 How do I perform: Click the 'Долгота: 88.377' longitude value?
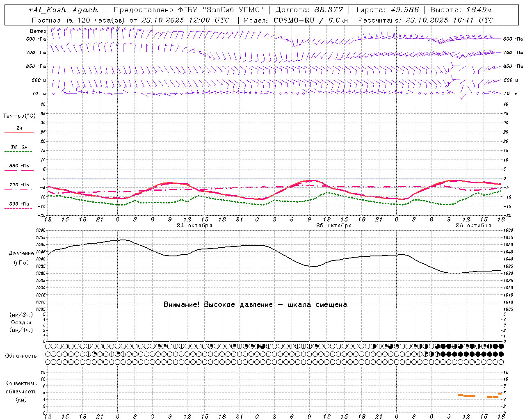click(309, 10)
